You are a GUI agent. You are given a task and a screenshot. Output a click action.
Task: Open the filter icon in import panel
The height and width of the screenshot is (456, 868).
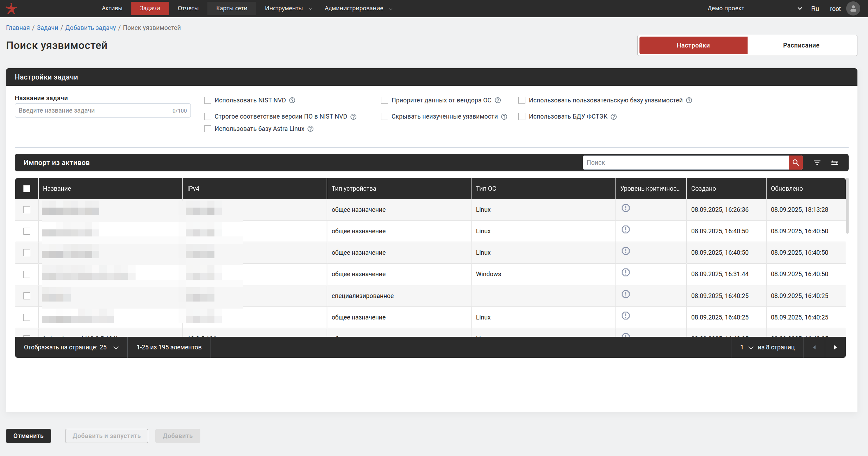point(817,163)
